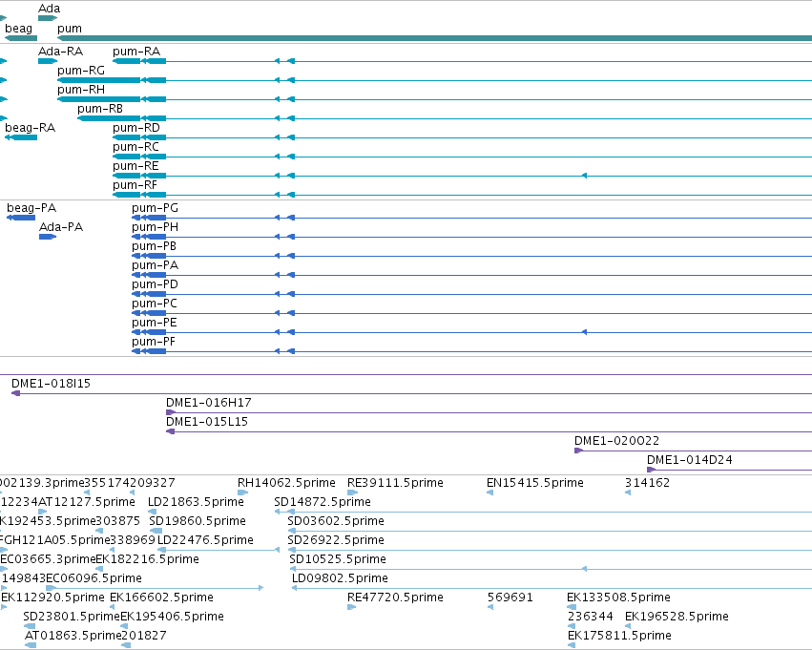Select the beag gene arrow glyph

pyautogui.click(x=21, y=38)
